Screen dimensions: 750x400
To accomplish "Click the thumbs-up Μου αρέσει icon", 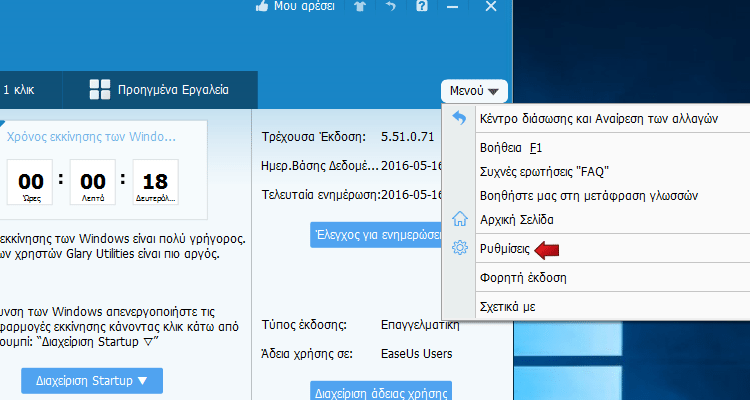I will (x=261, y=6).
